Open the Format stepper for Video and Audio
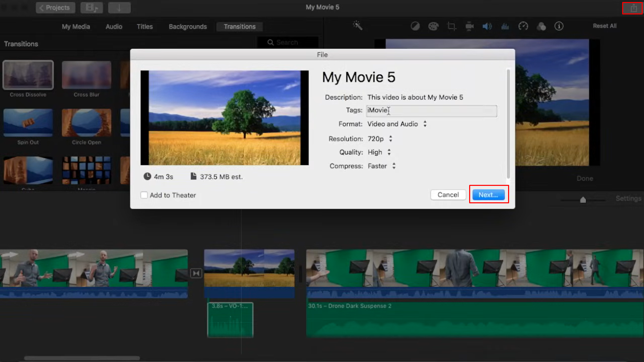 click(x=425, y=124)
